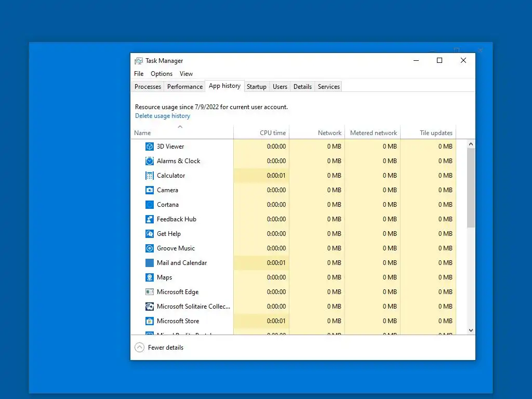Select the Mail and Calendar row name
This screenshot has width=532, height=399.
[182, 263]
